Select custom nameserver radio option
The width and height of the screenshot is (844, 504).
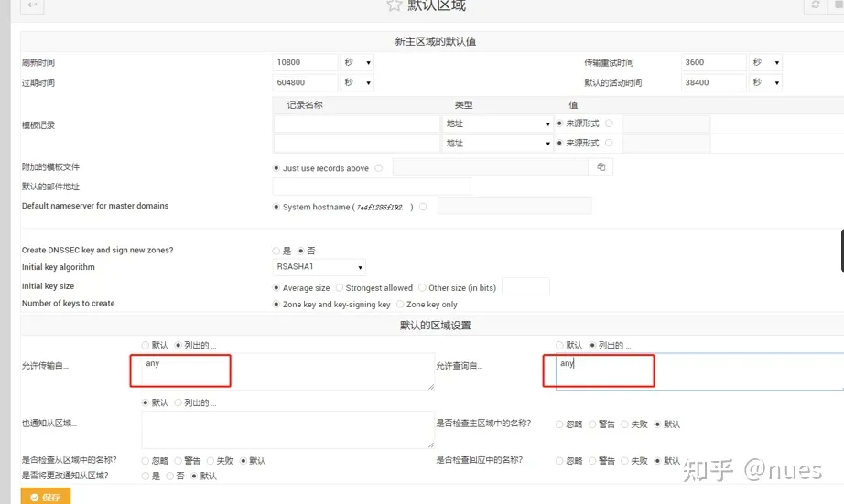(423, 207)
